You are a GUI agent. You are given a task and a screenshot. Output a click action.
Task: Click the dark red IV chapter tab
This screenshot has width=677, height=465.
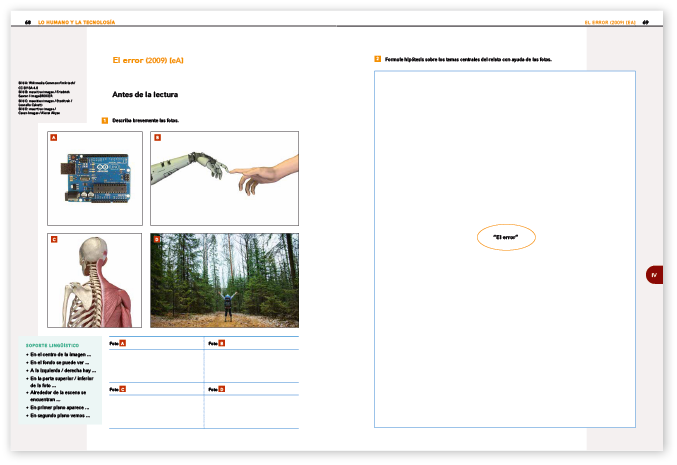(x=654, y=275)
